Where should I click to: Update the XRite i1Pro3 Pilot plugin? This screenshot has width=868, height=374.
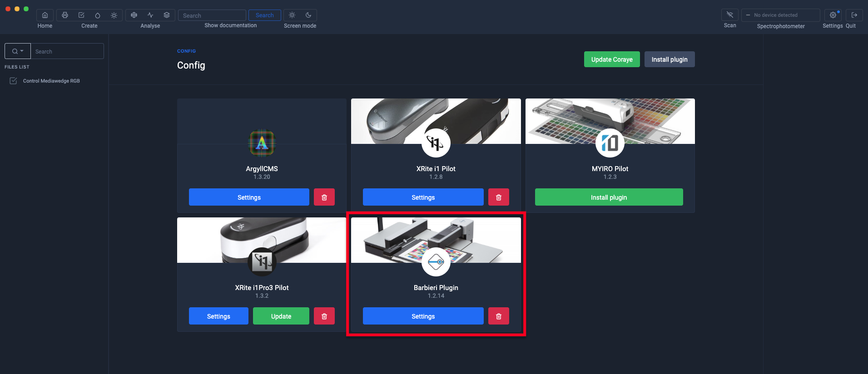pos(281,316)
